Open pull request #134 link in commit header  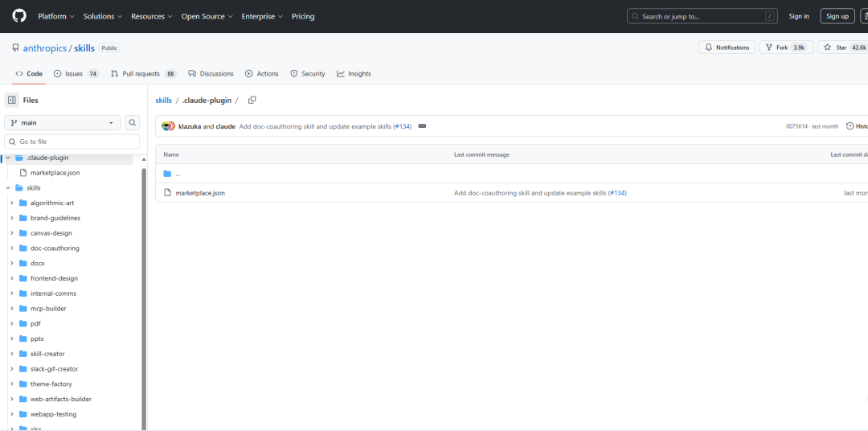pos(403,126)
